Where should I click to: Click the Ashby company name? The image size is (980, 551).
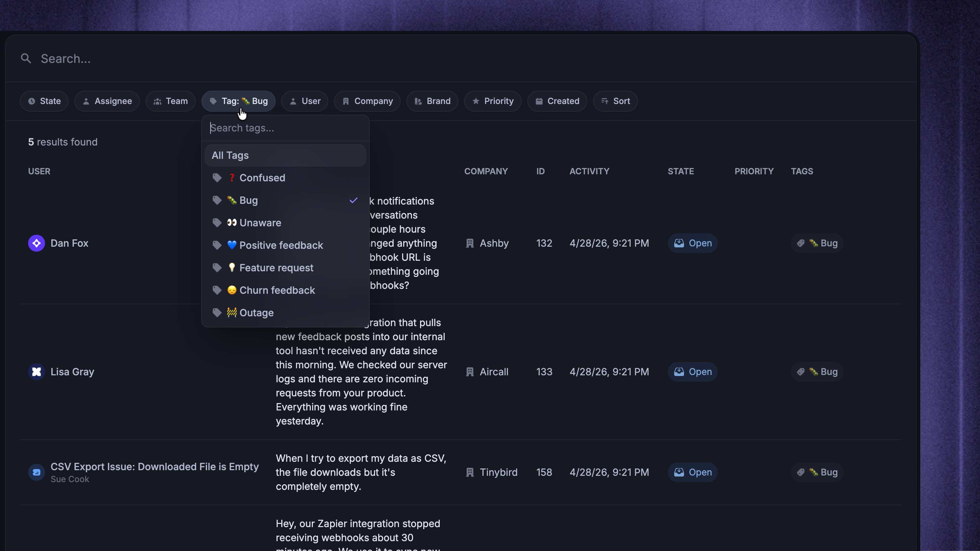pos(494,244)
